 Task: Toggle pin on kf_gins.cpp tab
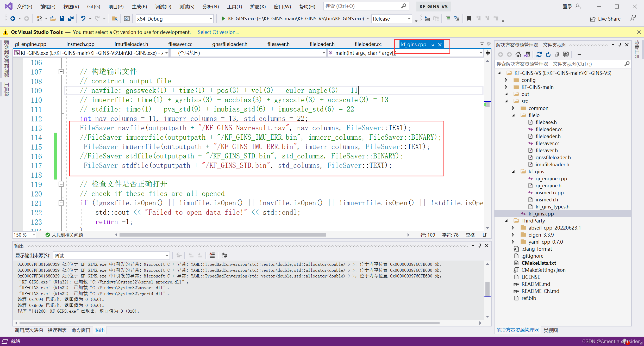(x=432, y=45)
